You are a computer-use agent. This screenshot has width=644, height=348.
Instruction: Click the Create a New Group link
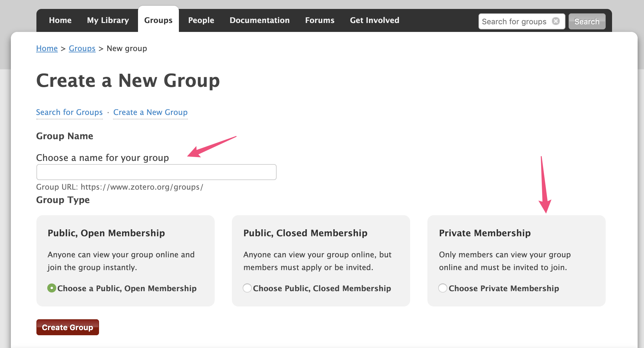tap(150, 112)
